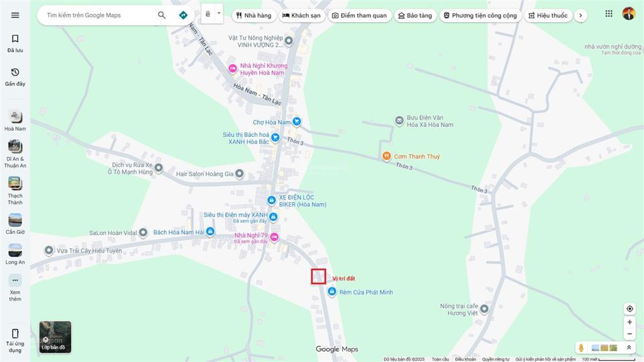Open Gần đây recent history
This screenshot has width=644, height=362.
pos(15,77)
